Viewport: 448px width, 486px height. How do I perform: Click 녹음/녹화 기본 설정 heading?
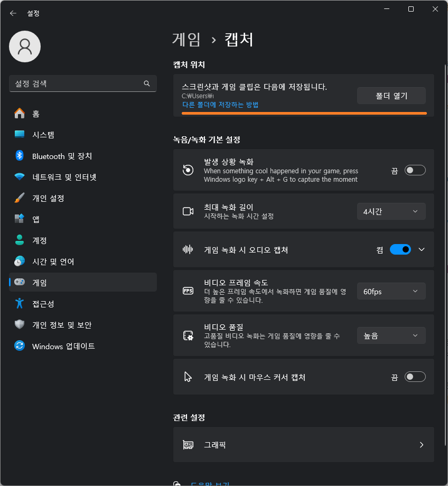point(207,139)
